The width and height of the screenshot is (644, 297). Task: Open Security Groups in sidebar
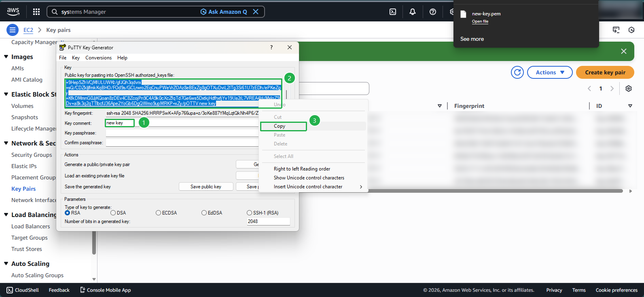[32, 155]
